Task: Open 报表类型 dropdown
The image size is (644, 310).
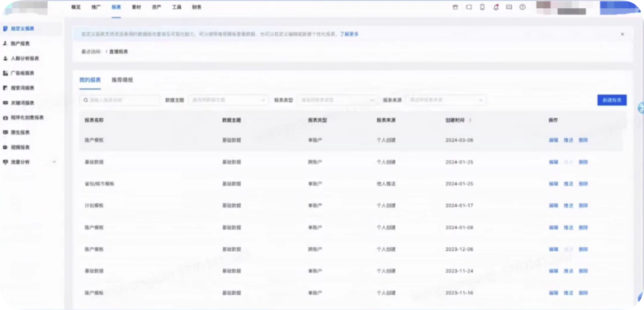Action: (x=337, y=100)
